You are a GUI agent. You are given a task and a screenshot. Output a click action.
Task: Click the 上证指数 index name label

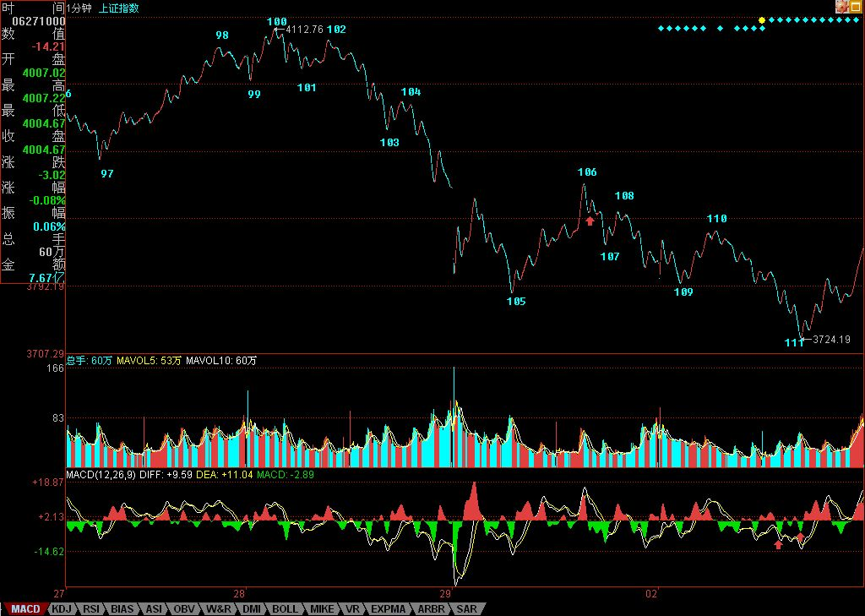tap(119, 8)
